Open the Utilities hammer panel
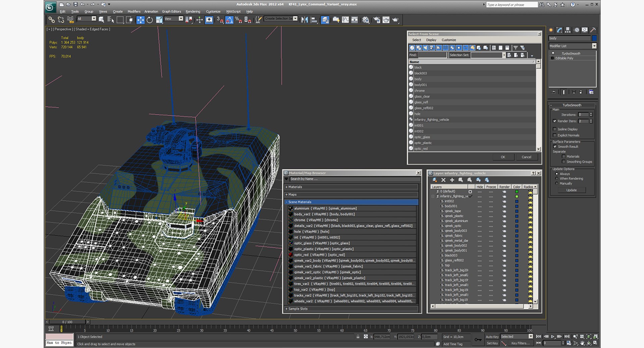 coord(593,30)
